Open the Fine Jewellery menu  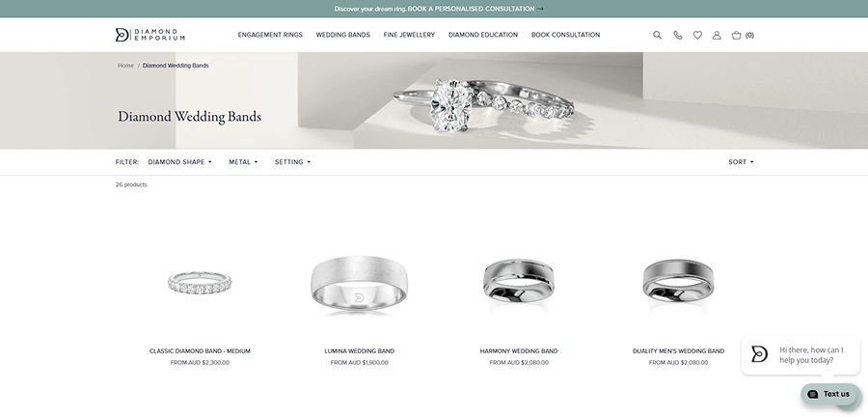[409, 35]
